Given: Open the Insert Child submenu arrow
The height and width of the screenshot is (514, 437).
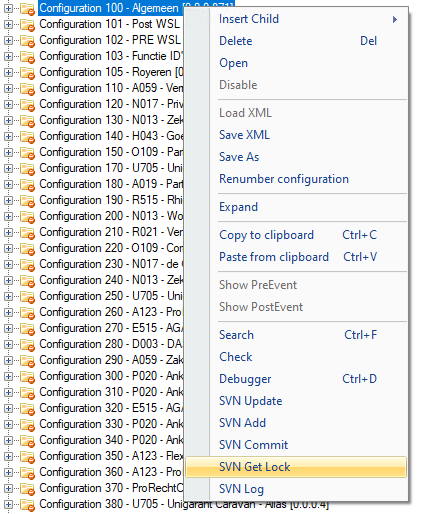Looking at the screenshot, I should (x=395, y=19).
